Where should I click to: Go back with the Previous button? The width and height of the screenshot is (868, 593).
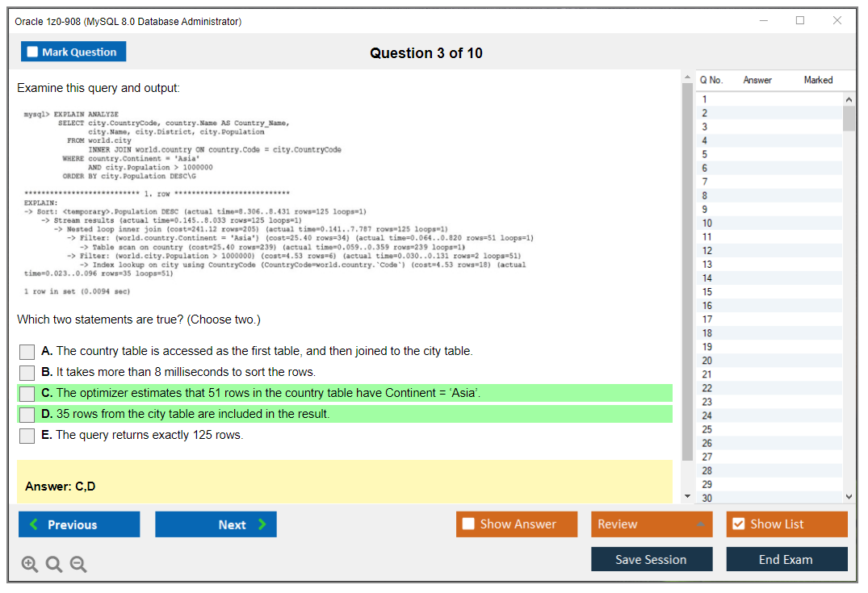point(78,524)
